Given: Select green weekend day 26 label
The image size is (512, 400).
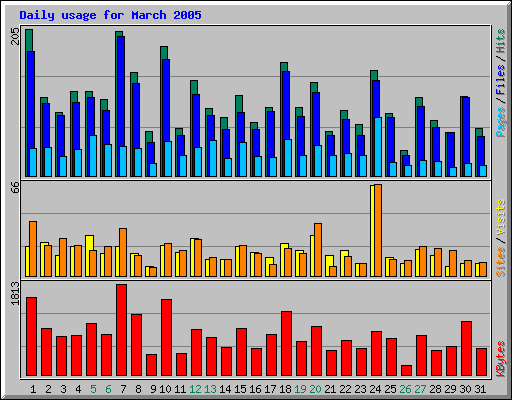Looking at the screenshot, I should 405,389.
